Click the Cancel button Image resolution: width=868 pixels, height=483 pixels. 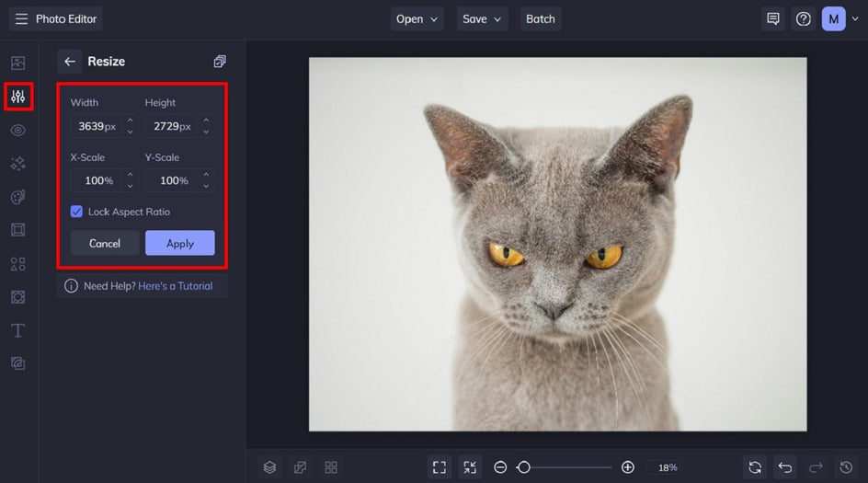pos(105,243)
